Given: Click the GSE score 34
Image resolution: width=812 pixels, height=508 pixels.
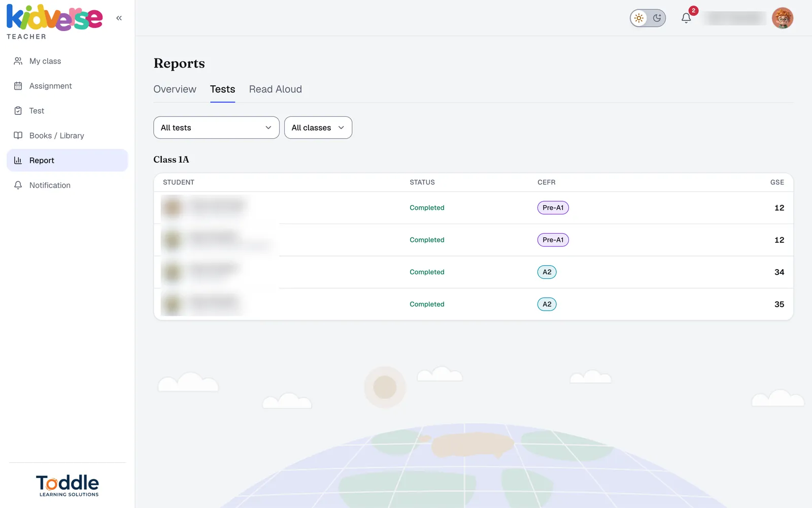Looking at the screenshot, I should coord(779,272).
